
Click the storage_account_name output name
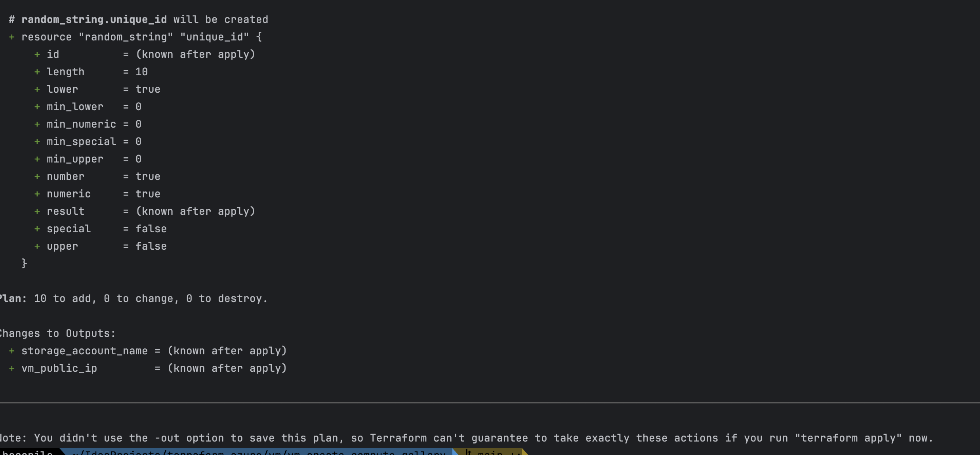click(x=85, y=351)
